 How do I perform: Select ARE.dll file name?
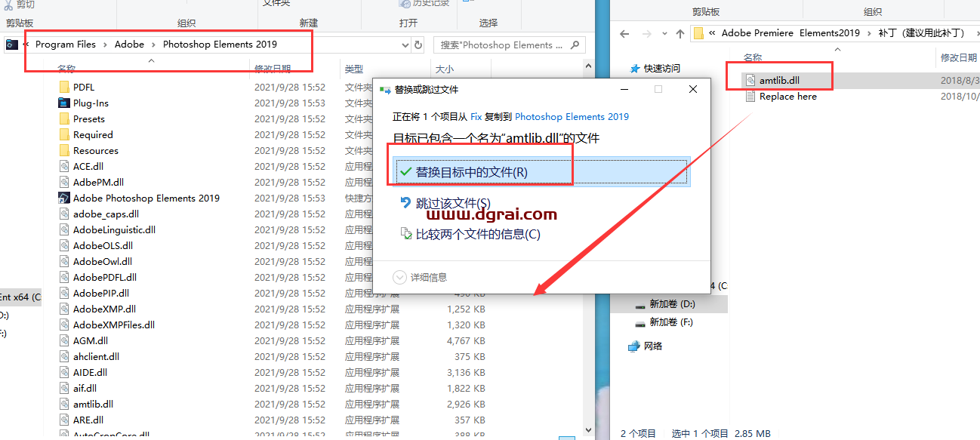click(x=88, y=420)
